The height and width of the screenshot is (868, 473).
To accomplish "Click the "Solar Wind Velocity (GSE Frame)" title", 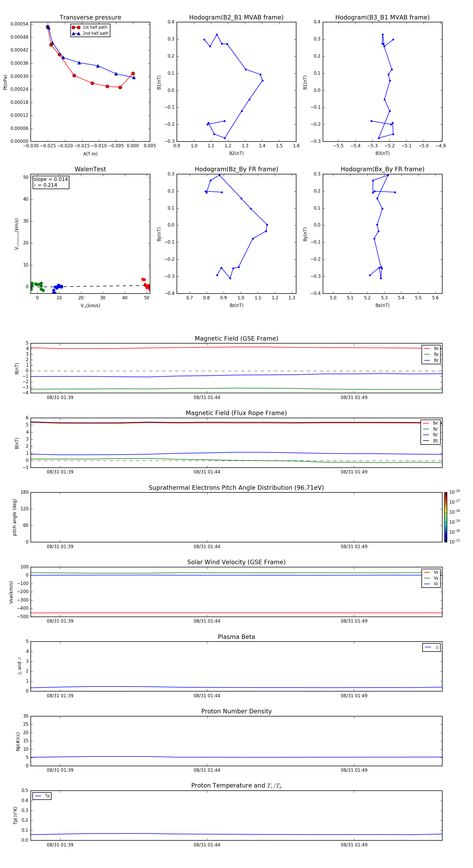I will click(236, 562).
